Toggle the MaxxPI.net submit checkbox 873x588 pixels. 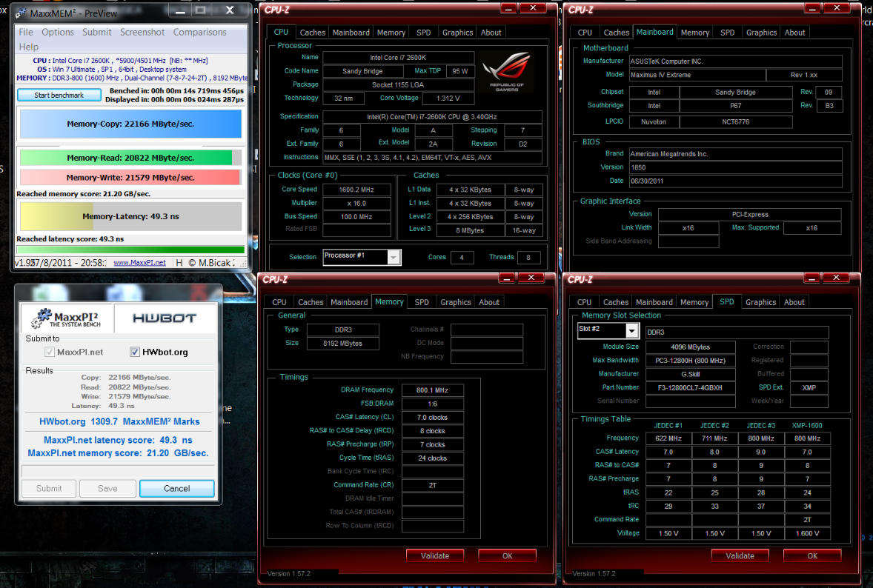[x=50, y=352]
